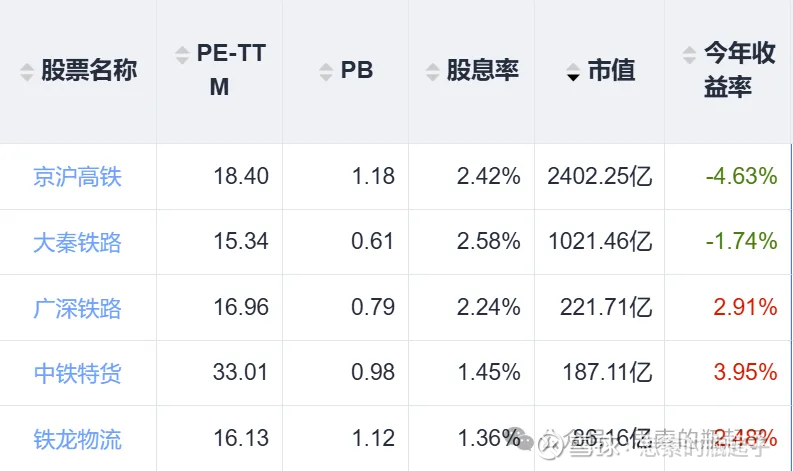Screen dimensions: 793x471
Task: Open the 中铁特货 stock link
Action: coord(77,373)
